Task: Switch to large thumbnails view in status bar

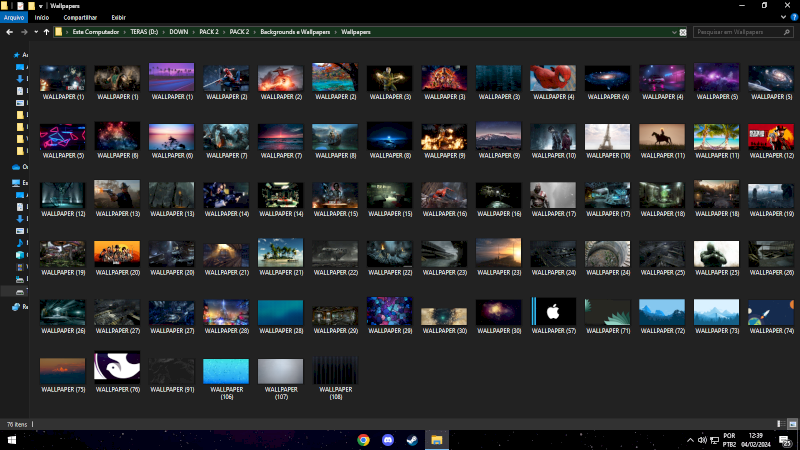Action: pyautogui.click(x=792, y=424)
